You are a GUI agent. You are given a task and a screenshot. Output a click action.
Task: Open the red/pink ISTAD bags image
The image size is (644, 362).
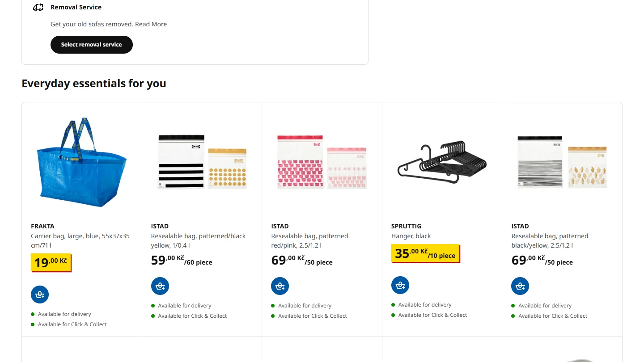click(x=322, y=162)
